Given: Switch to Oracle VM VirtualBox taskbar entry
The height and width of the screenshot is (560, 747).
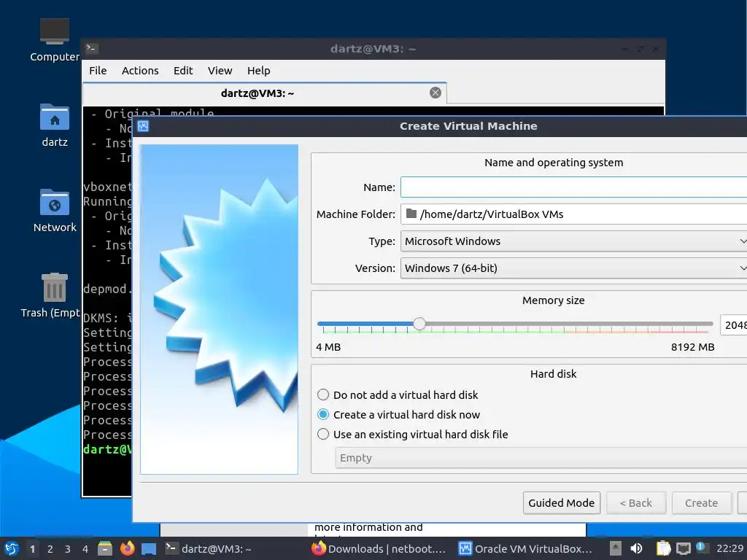Looking at the screenshot, I should coord(525,548).
